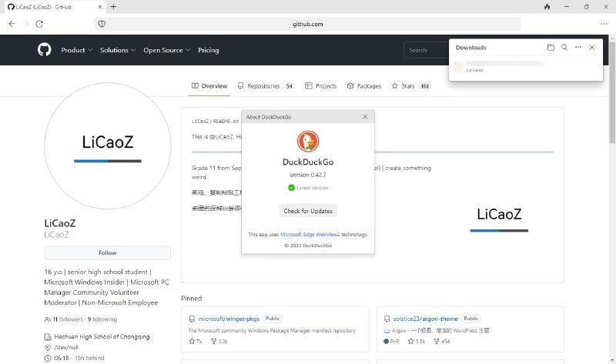Click the shield privacy icon in address bar

[x=101, y=24]
